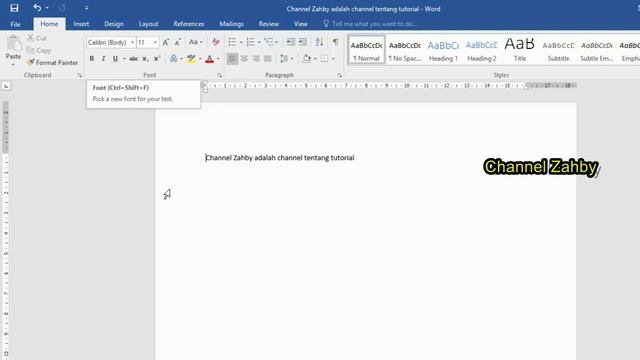The width and height of the screenshot is (640, 360).
Task: Increase paragraph indent
Action: coord(302,42)
